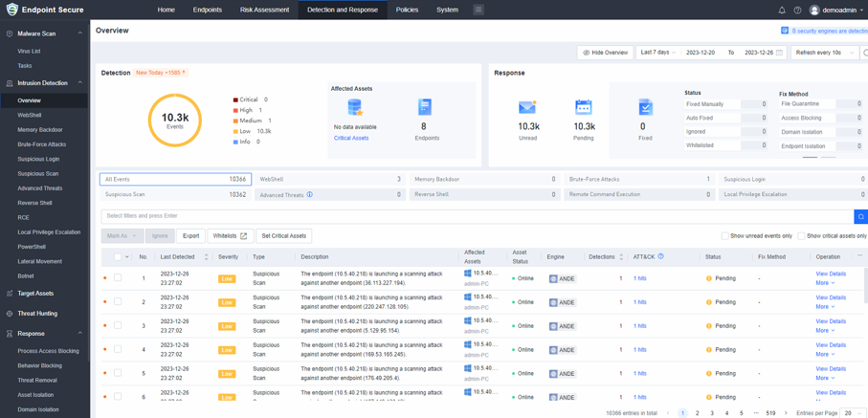
Task: Click the Export button
Action: coord(191,236)
